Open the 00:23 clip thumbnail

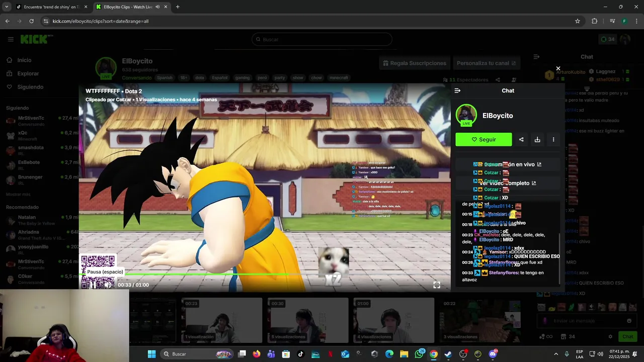[221, 320]
